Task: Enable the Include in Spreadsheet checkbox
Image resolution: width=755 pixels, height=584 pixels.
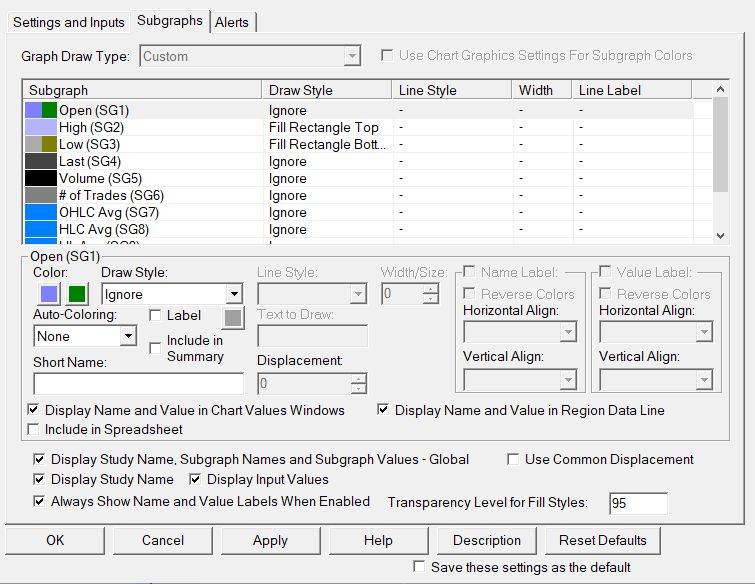Action: pyautogui.click(x=34, y=430)
